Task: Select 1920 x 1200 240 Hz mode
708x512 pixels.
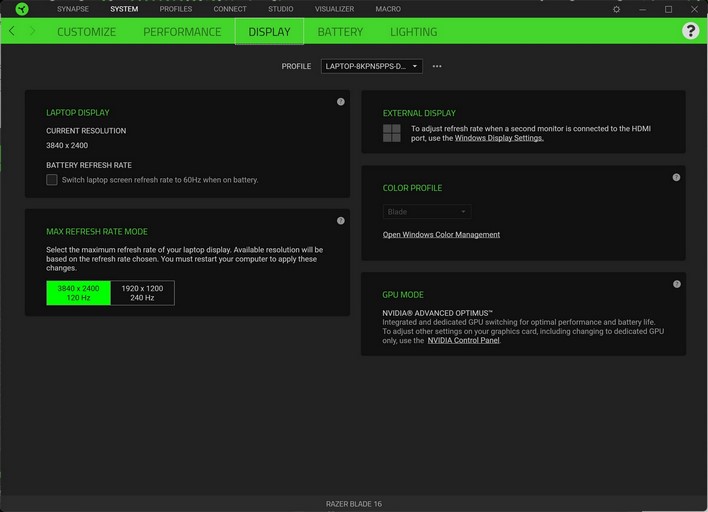Action: [x=142, y=293]
